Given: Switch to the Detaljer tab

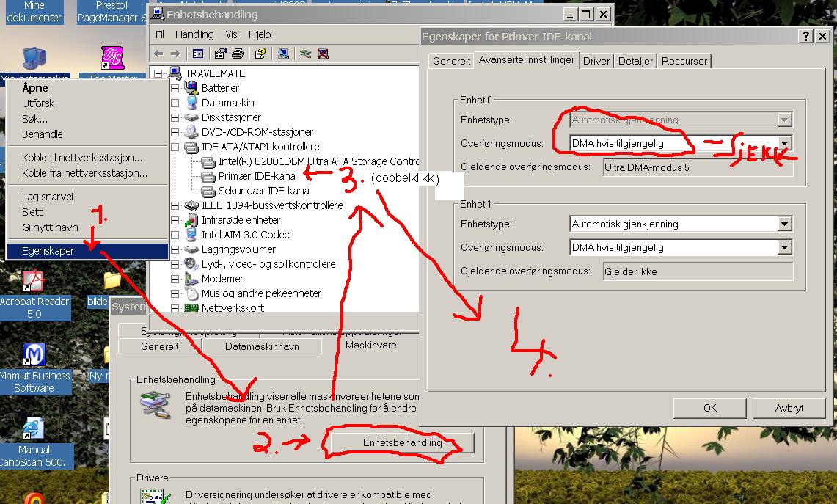Looking at the screenshot, I should click(635, 61).
